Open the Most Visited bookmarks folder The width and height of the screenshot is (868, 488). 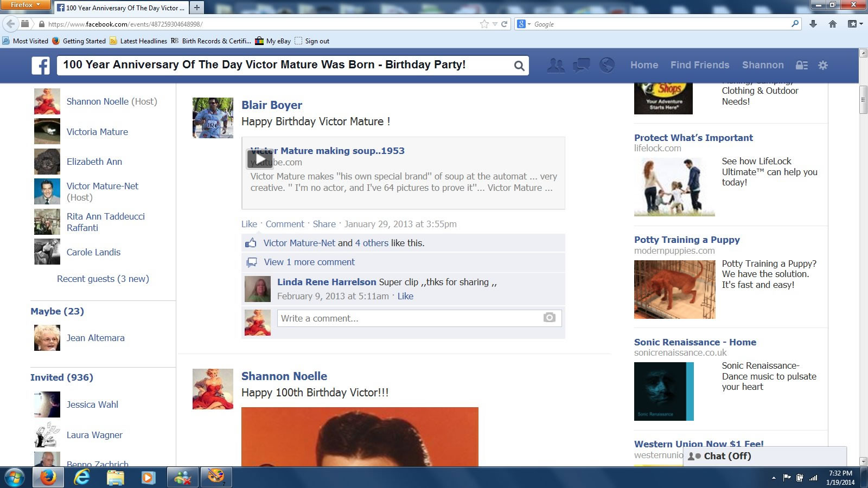pyautogui.click(x=25, y=41)
